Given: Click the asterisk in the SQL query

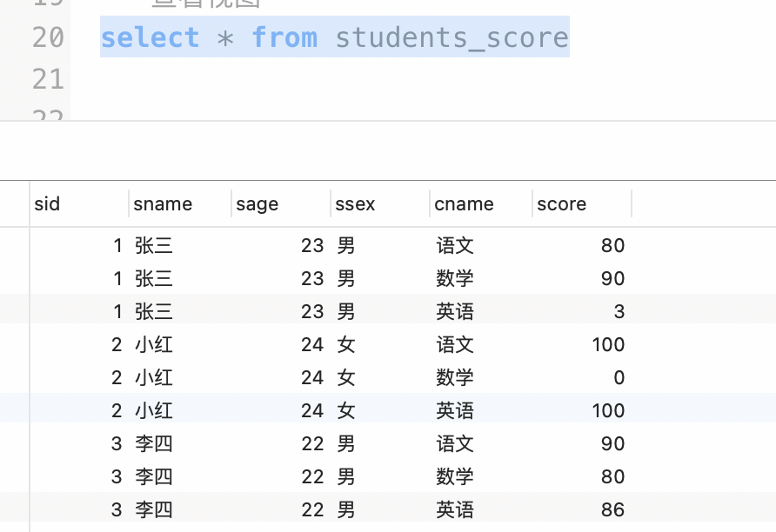Looking at the screenshot, I should [225, 38].
